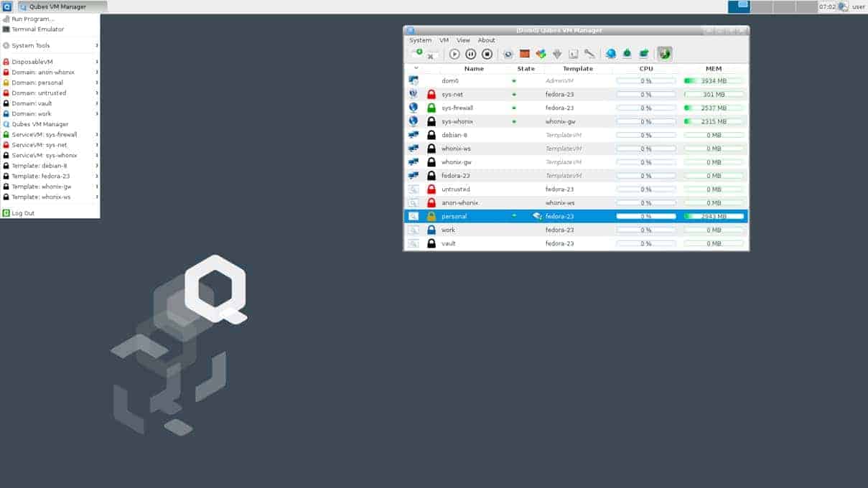Expand the Template: fedora-23 submenu
The height and width of the screenshot is (488, 868).
pyautogui.click(x=42, y=176)
